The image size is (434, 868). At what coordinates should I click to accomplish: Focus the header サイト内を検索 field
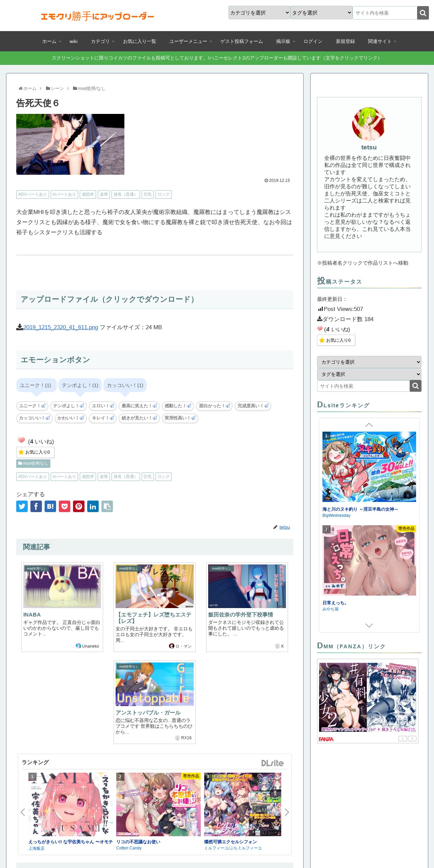click(x=385, y=13)
